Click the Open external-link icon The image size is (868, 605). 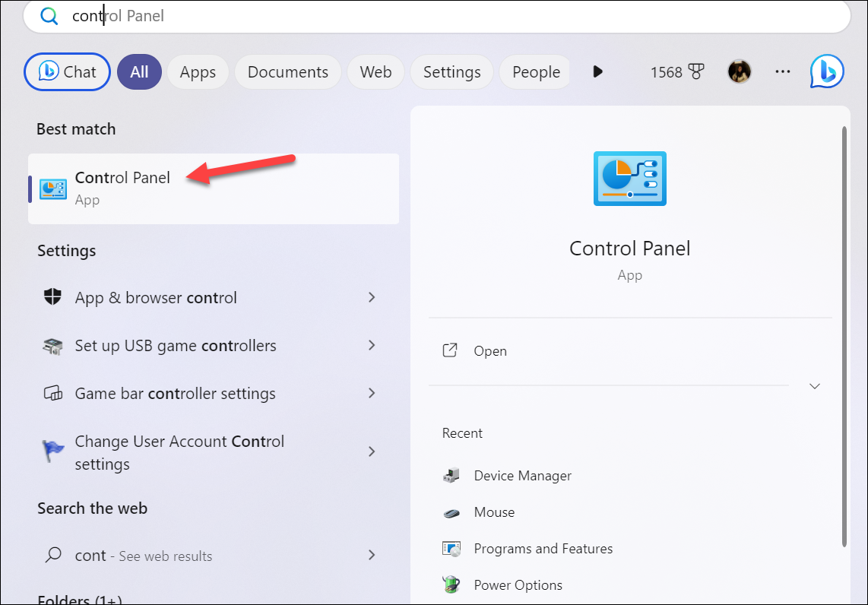pos(450,350)
